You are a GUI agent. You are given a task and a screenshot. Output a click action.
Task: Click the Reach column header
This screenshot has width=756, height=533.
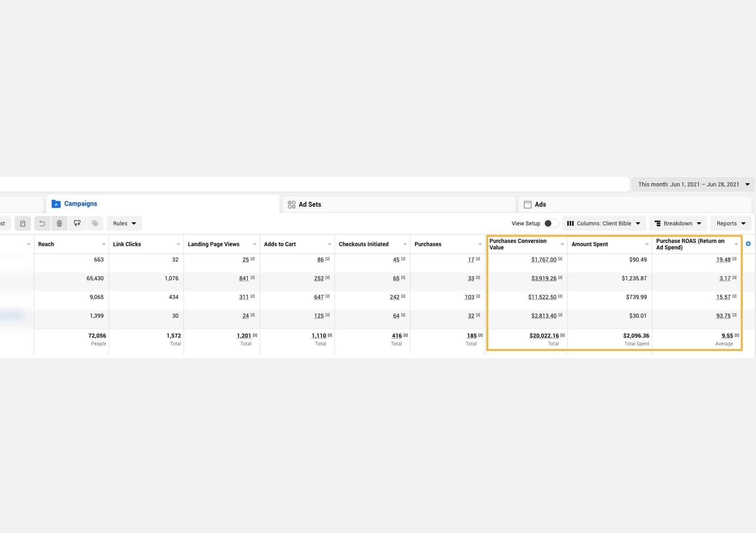(46, 244)
